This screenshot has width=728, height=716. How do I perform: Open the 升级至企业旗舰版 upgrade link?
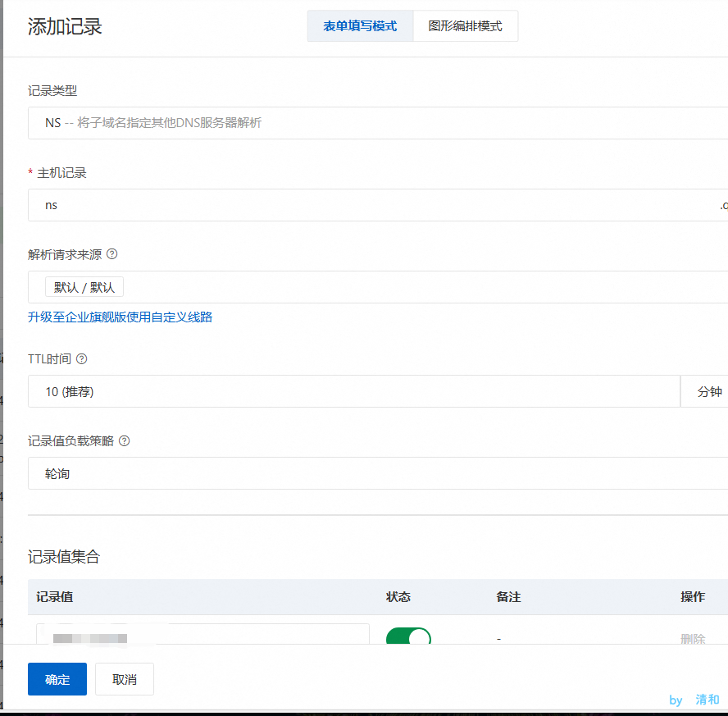pos(120,317)
